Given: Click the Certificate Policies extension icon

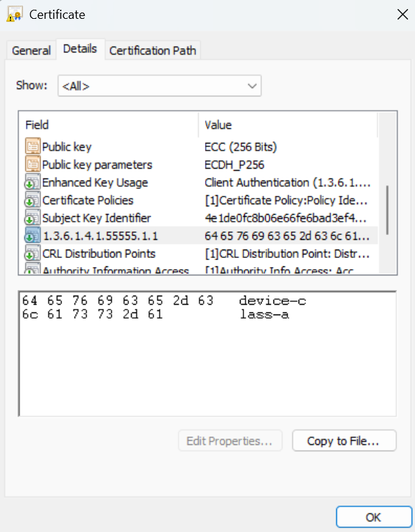Looking at the screenshot, I should tap(33, 200).
